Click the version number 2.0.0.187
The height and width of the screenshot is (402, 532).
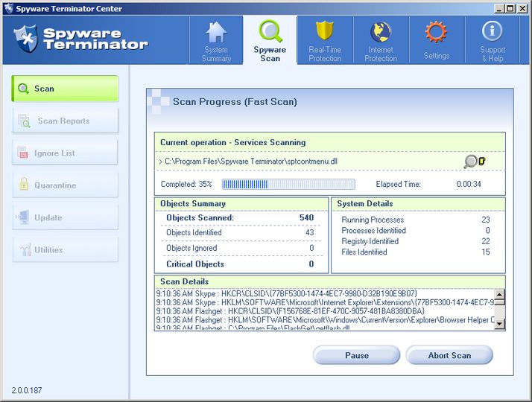pyautogui.click(x=27, y=390)
